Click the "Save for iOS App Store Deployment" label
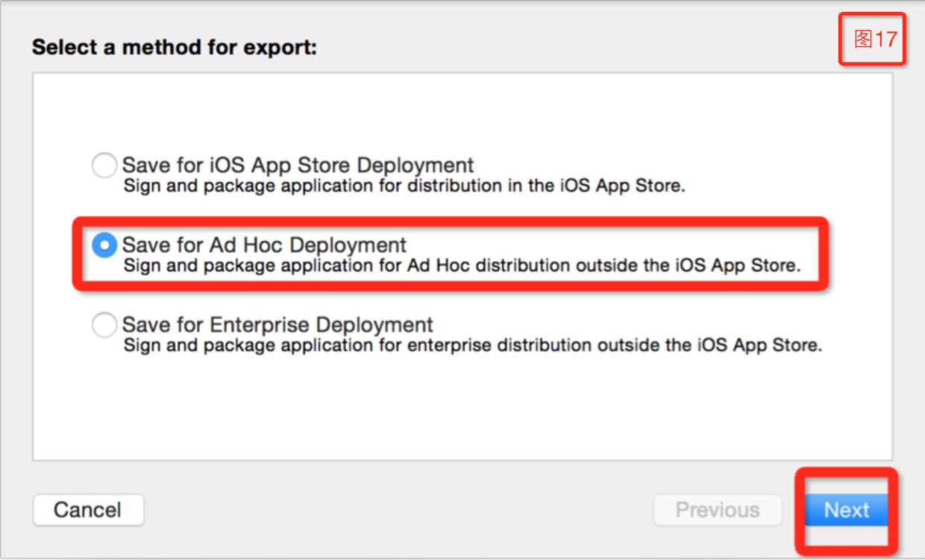Image resolution: width=925 pixels, height=560 pixels. point(298,165)
